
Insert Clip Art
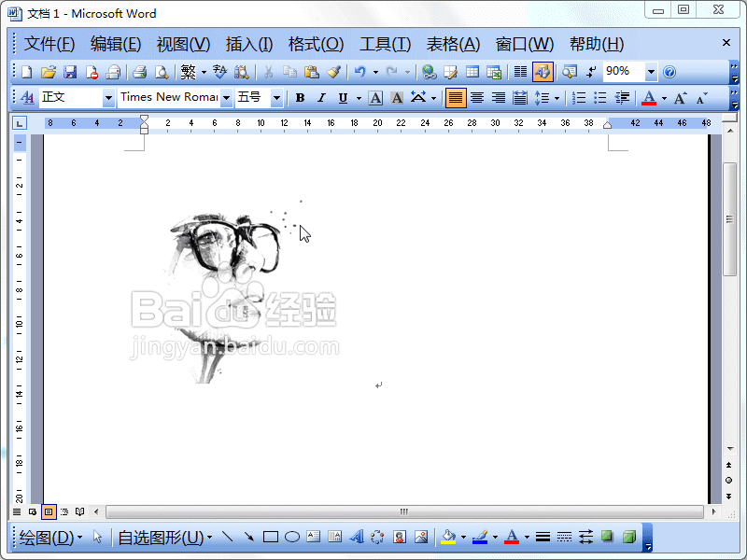coord(400,538)
